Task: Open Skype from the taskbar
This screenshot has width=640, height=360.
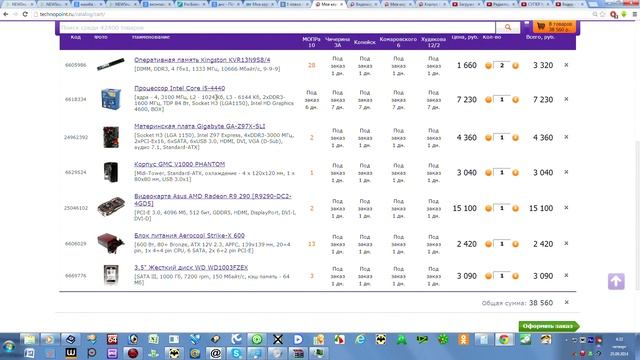Action: (236, 353)
